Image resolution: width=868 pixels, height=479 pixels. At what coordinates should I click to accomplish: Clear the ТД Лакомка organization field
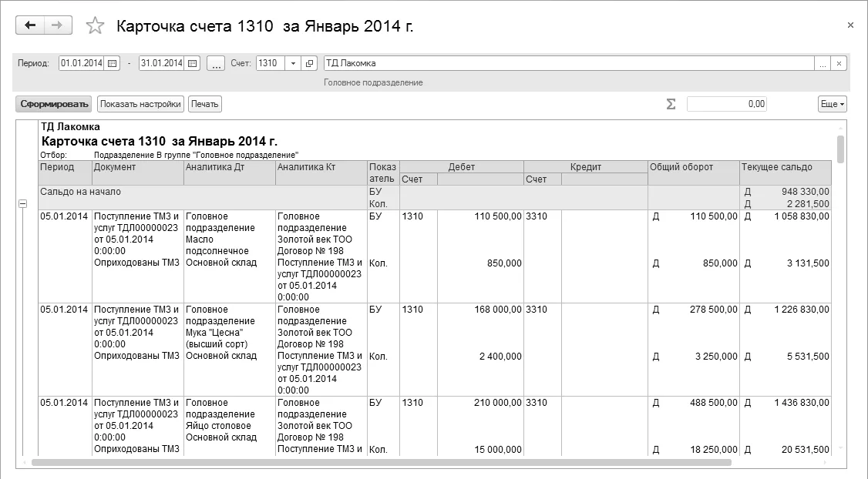click(839, 64)
